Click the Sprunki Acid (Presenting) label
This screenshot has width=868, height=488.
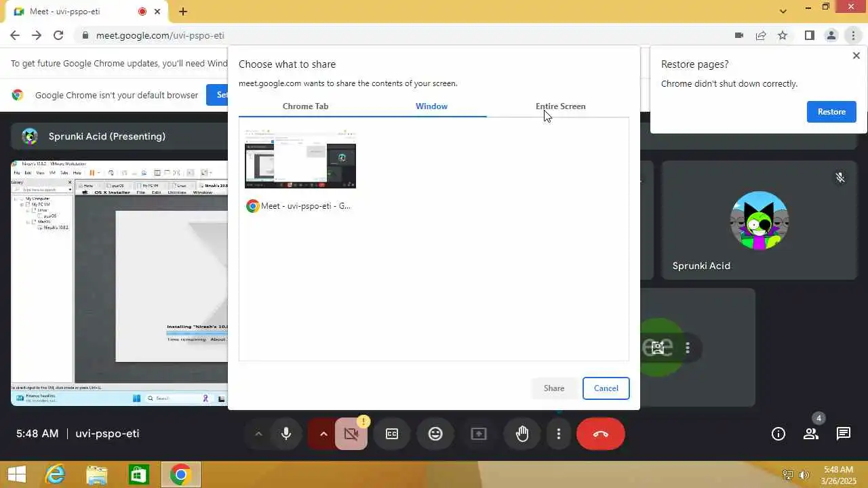point(107,136)
